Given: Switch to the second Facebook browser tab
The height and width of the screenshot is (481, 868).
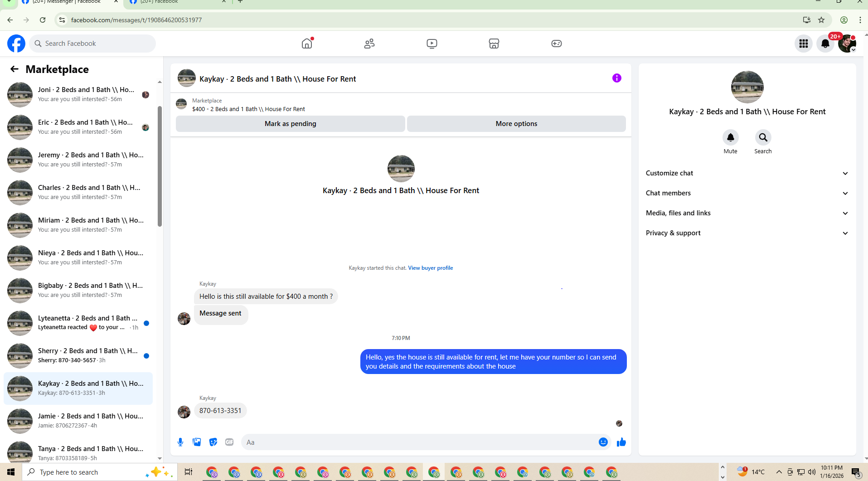Looking at the screenshot, I should point(177,2).
